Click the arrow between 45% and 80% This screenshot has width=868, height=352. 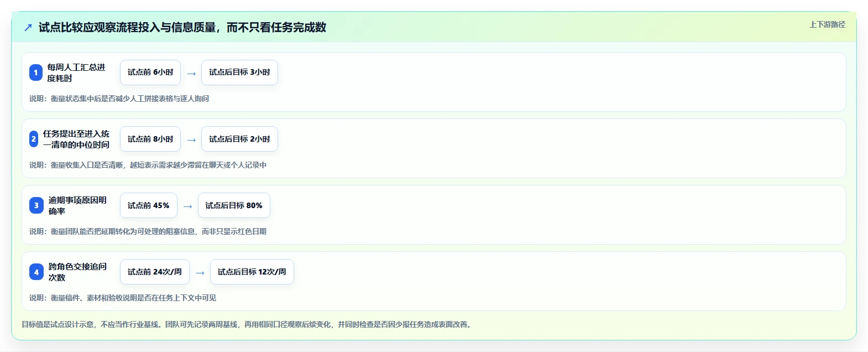188,206
